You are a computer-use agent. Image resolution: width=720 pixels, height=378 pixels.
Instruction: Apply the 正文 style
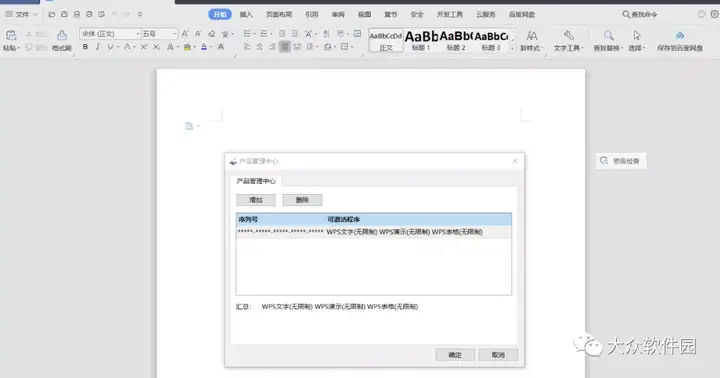tap(386, 40)
